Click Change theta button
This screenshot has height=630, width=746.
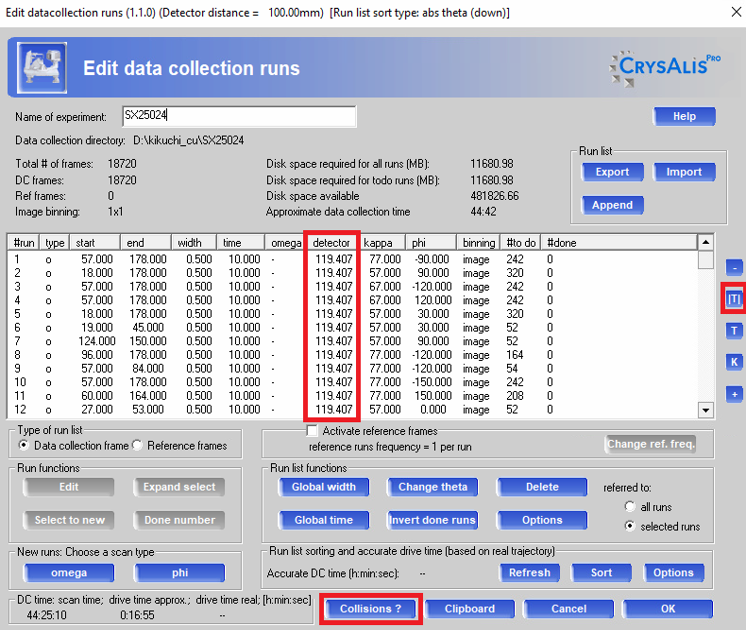(x=432, y=487)
